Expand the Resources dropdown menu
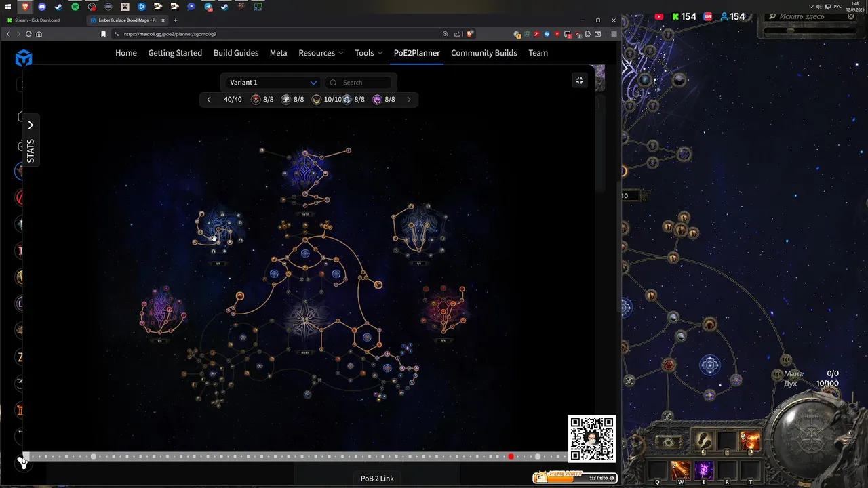The width and height of the screenshot is (868, 488). [321, 53]
